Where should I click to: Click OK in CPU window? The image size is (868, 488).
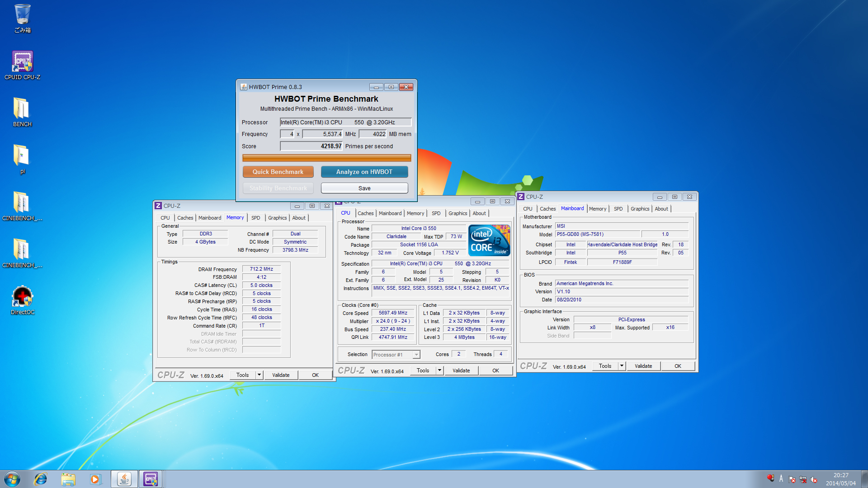[x=495, y=371]
